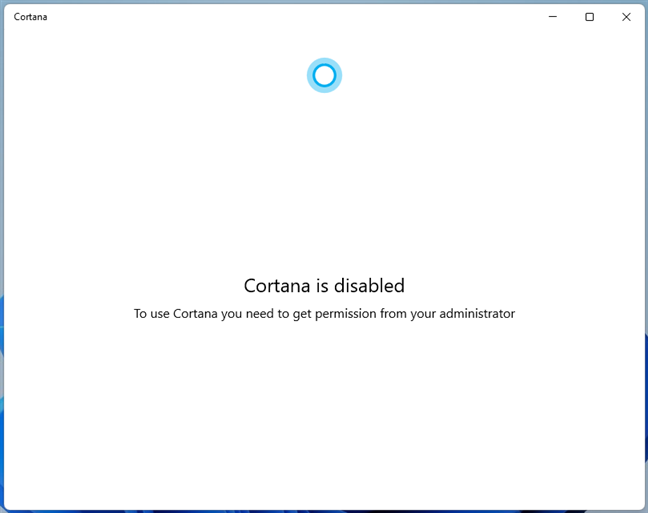This screenshot has width=648, height=513.
Task: Close the Cortana window
Action: tap(626, 17)
